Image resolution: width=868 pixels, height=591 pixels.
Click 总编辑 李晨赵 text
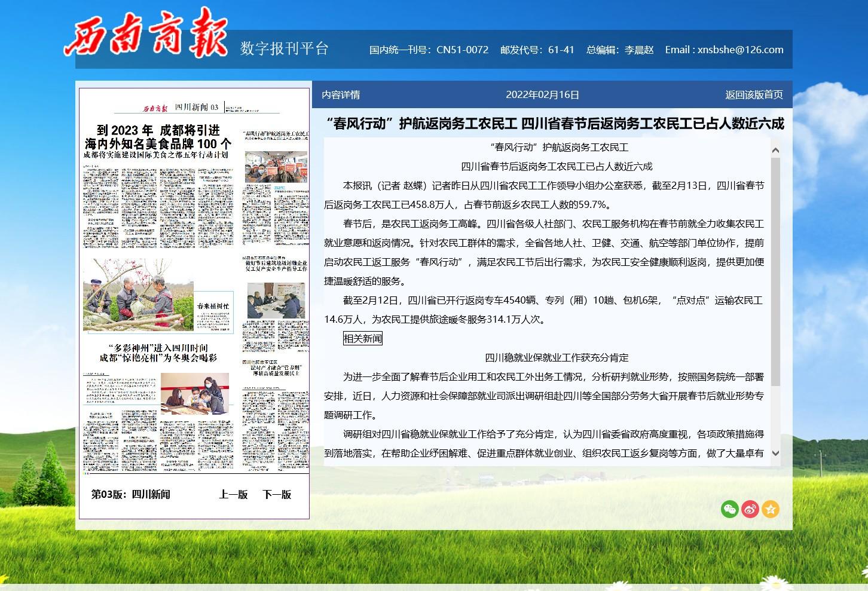click(x=620, y=50)
